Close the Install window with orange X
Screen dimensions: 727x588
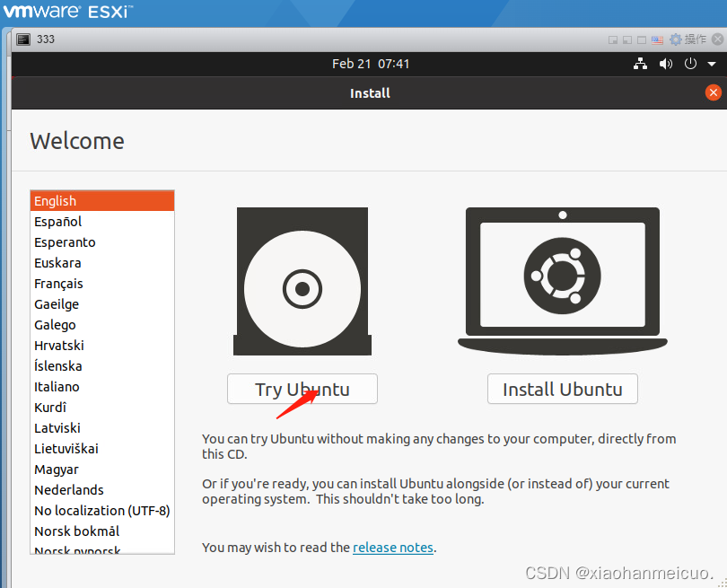tap(714, 92)
